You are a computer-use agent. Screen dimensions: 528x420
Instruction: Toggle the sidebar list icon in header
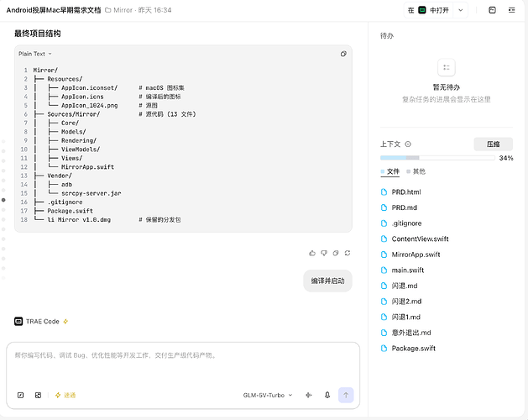[x=511, y=10]
